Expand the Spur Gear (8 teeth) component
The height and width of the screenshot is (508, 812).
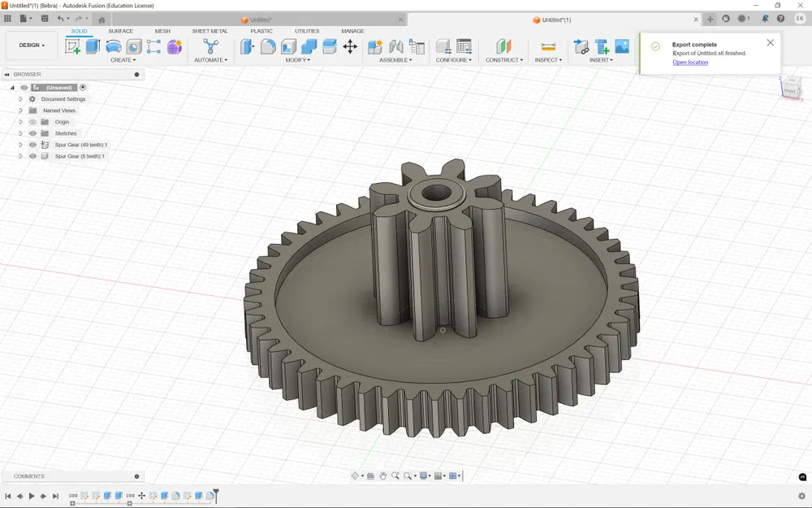point(20,155)
